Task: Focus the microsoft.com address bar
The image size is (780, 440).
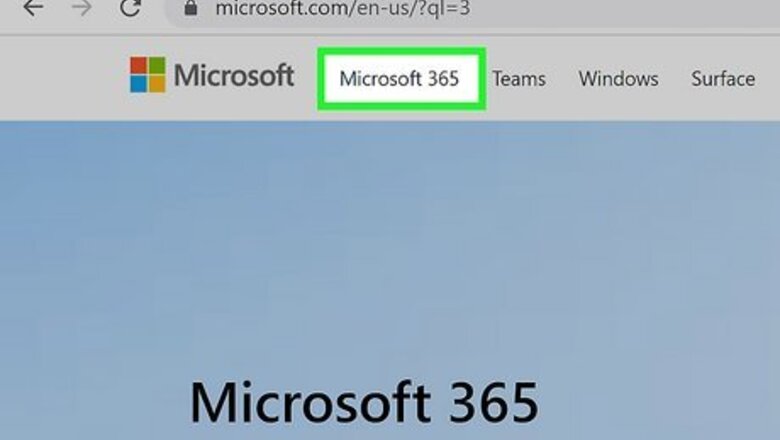Action: tap(473, 11)
